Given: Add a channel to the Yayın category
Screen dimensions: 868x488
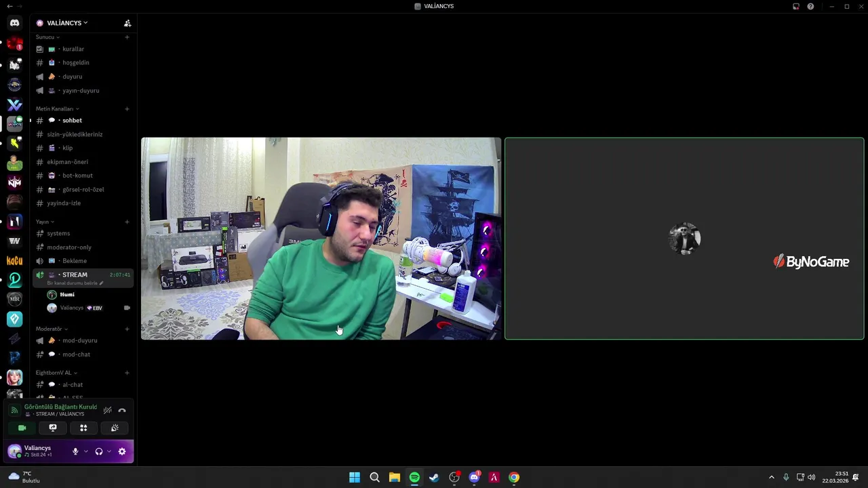Looking at the screenshot, I should click(x=127, y=222).
